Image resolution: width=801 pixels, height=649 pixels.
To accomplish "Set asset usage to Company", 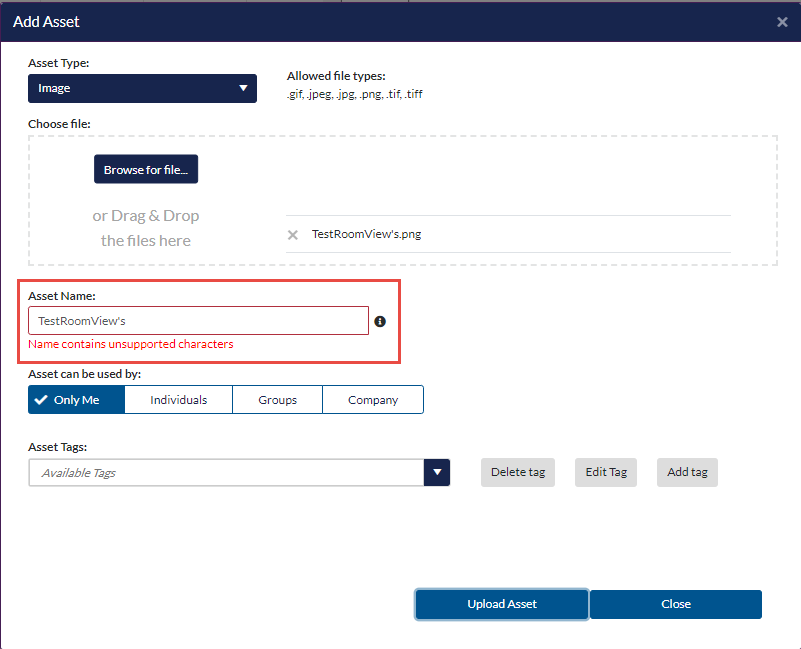I will (x=373, y=400).
